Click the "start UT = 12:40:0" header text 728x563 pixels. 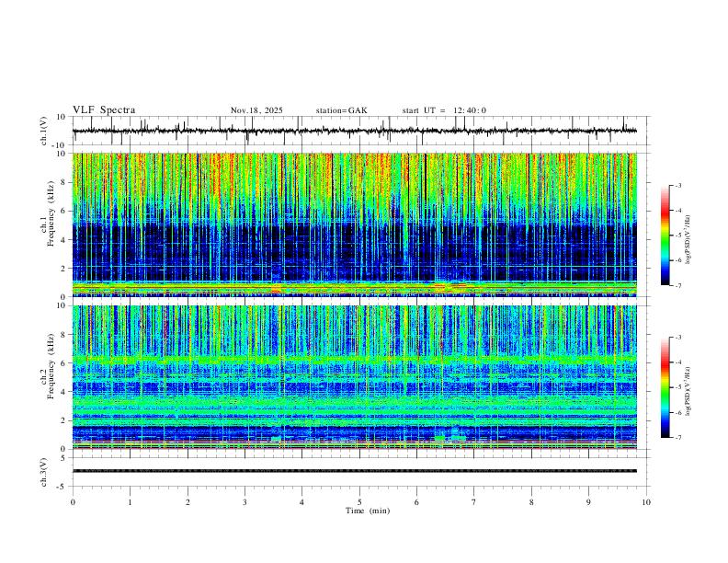pos(444,110)
